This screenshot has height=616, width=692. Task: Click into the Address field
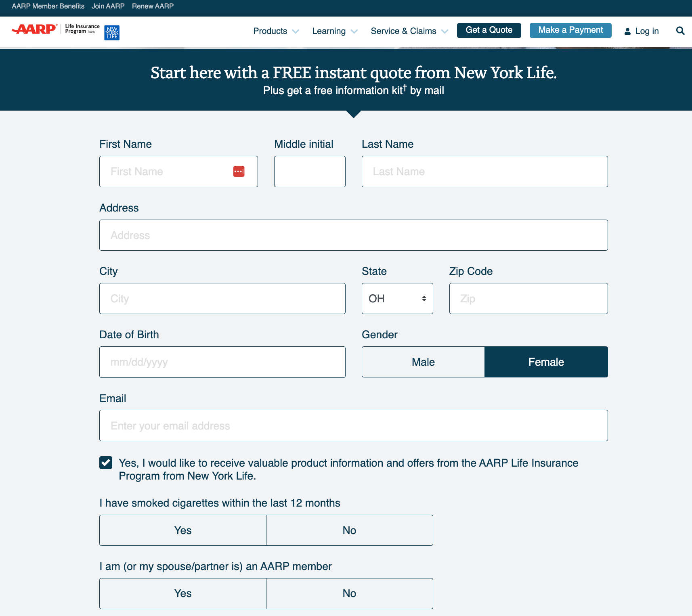(353, 235)
